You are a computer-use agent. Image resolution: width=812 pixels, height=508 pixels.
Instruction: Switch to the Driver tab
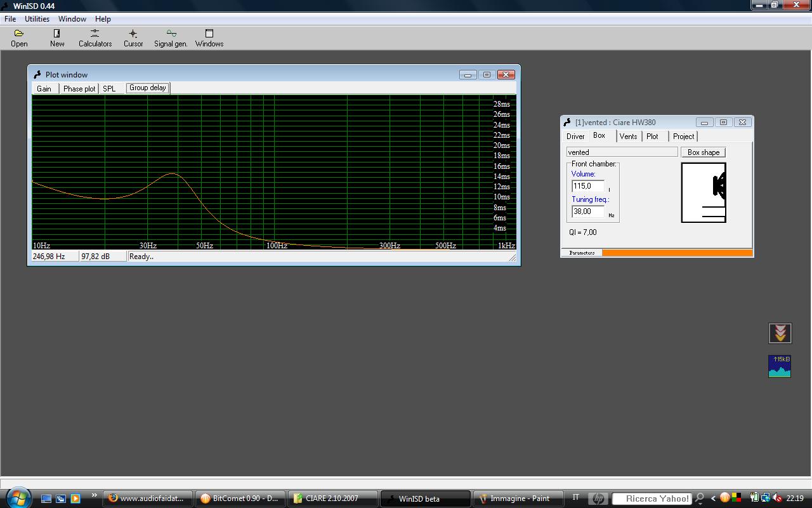pos(575,137)
